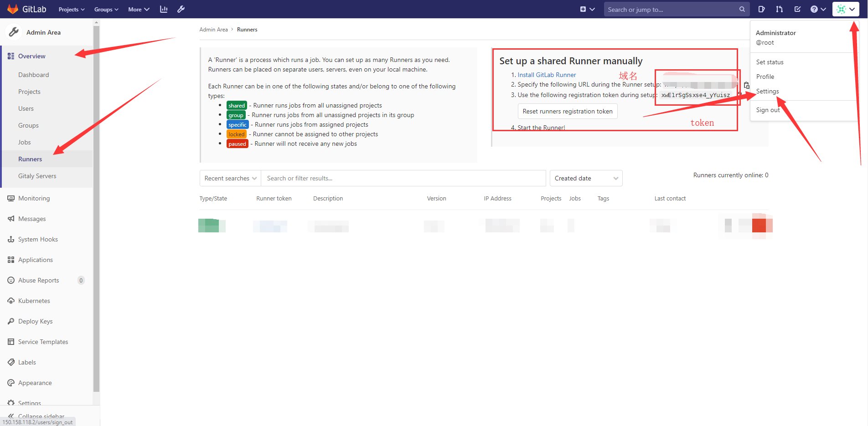
Task: Open Dashboard under Overview
Action: [33, 75]
